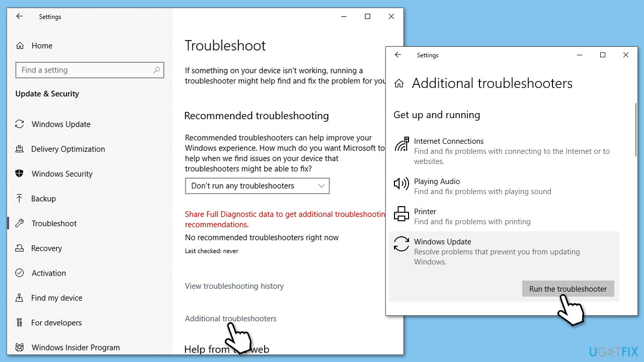Click the Troubleshoot label in the sidebar
Viewport: 644px width, 362px height.
(54, 223)
